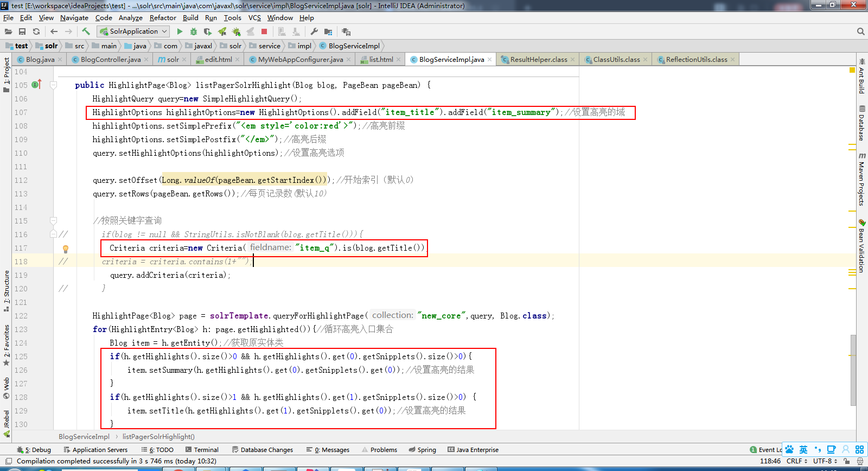Click the tool windows quick-access icon bottom-left

[8, 461]
